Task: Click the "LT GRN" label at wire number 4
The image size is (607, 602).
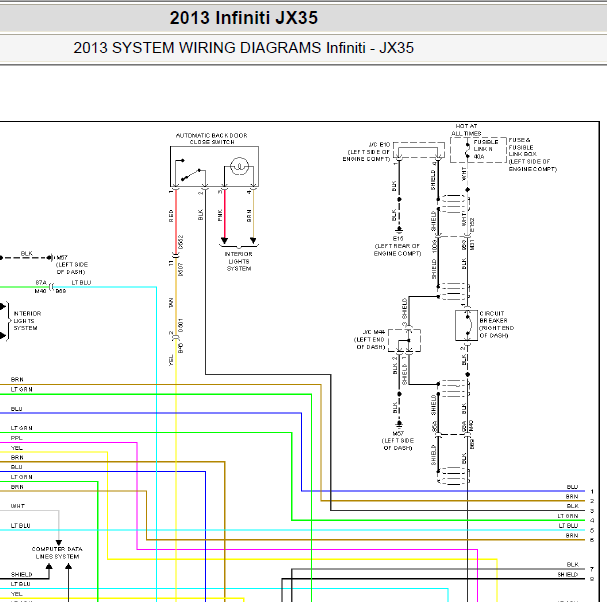Action: [x=568, y=516]
